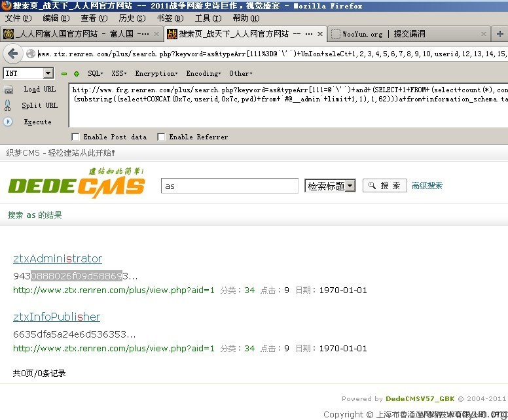Click the new tab plus button
The height and width of the screenshot is (420, 508).
click(500, 34)
